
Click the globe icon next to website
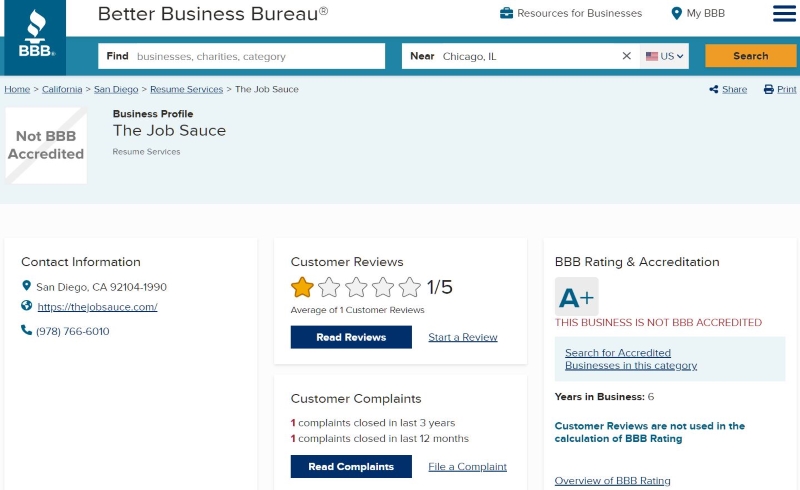27,305
